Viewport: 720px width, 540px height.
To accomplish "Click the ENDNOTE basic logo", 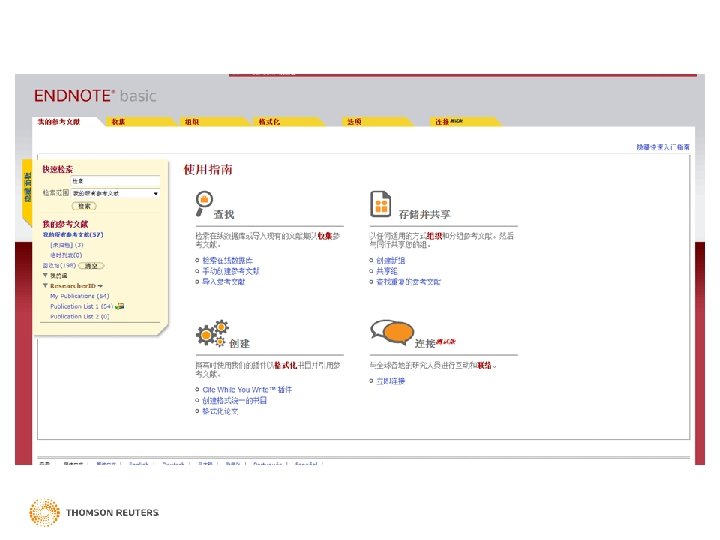I will [x=95, y=96].
